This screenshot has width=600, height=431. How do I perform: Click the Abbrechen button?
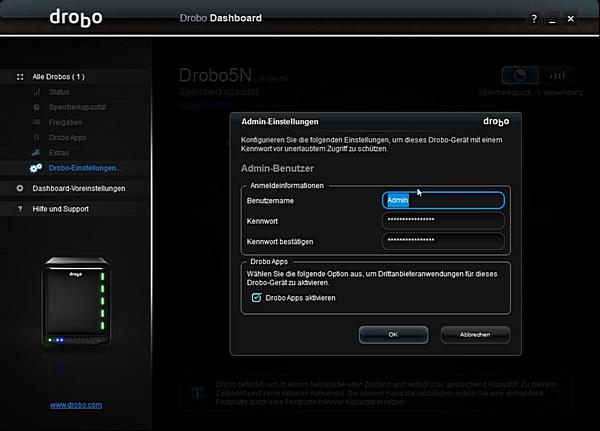click(475, 335)
